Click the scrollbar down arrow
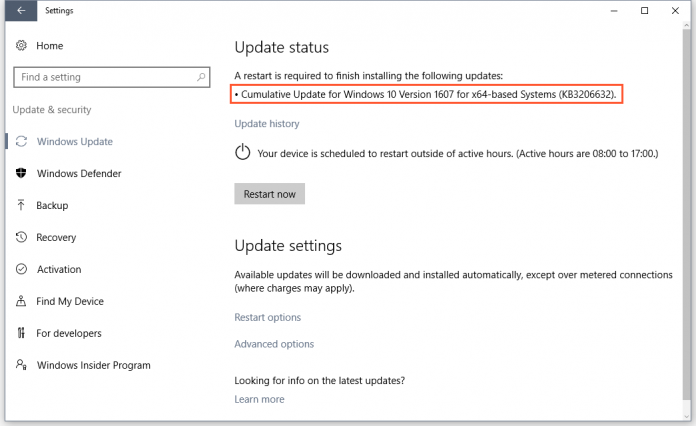 pyautogui.click(x=687, y=416)
